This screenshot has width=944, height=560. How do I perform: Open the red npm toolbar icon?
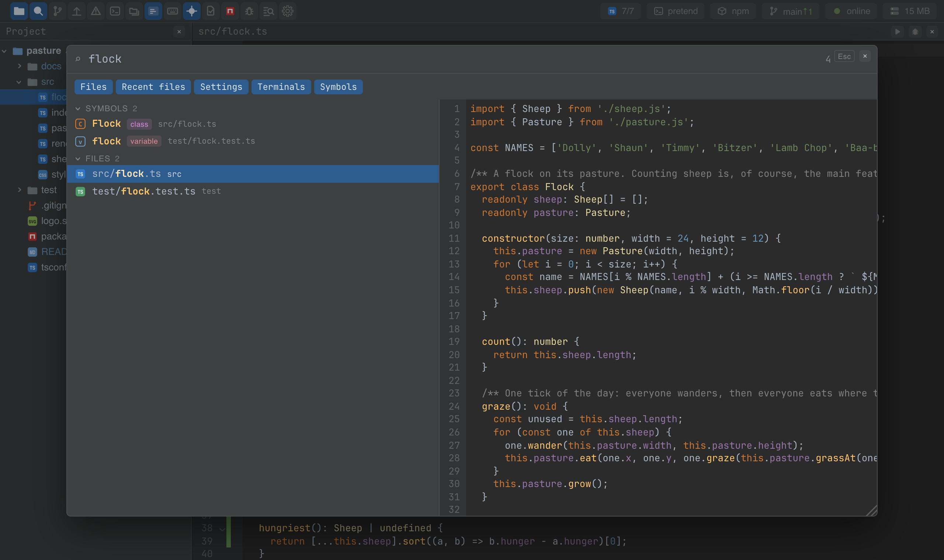(x=230, y=11)
